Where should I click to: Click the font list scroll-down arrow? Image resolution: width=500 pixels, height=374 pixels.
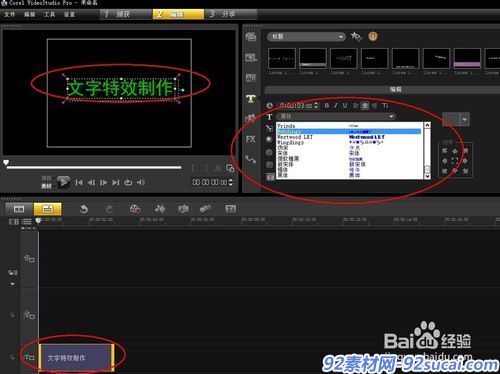point(427,176)
